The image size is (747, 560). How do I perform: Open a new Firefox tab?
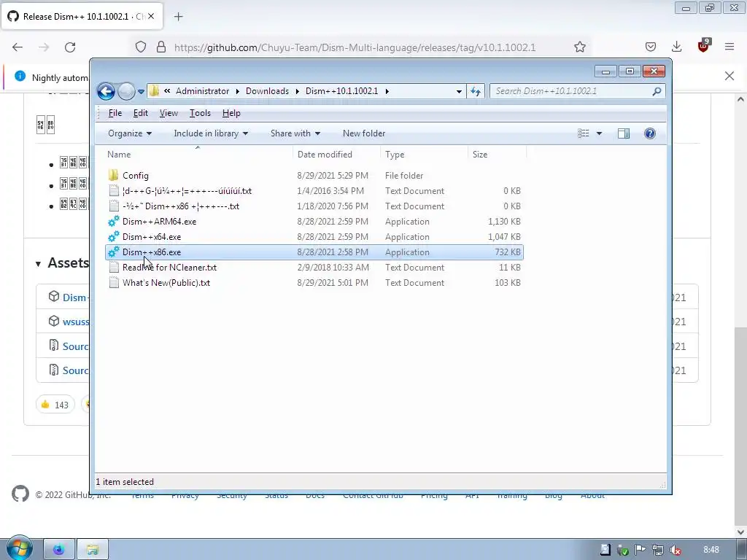click(178, 17)
